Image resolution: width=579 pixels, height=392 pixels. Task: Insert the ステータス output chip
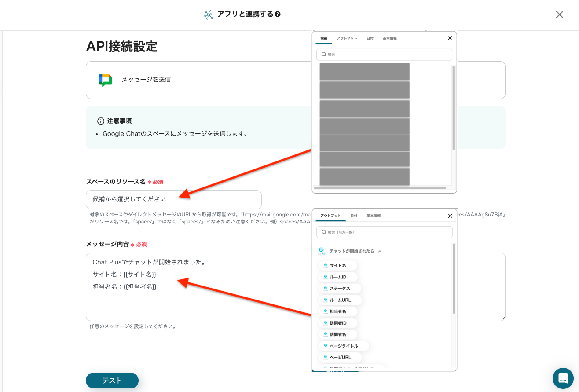340,289
